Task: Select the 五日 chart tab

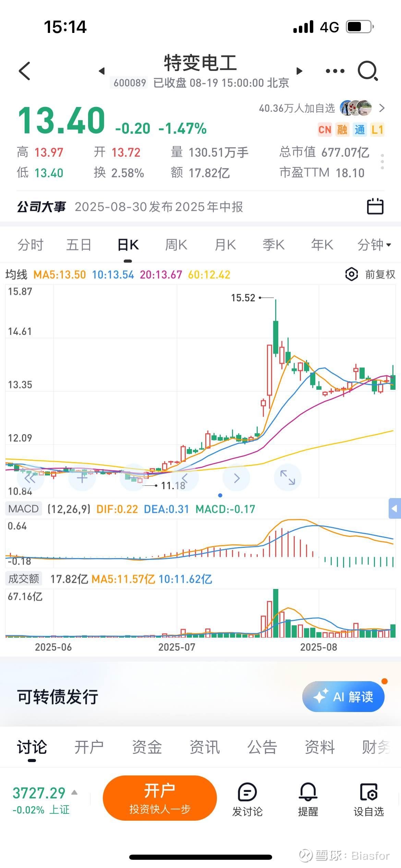Action: [x=79, y=245]
